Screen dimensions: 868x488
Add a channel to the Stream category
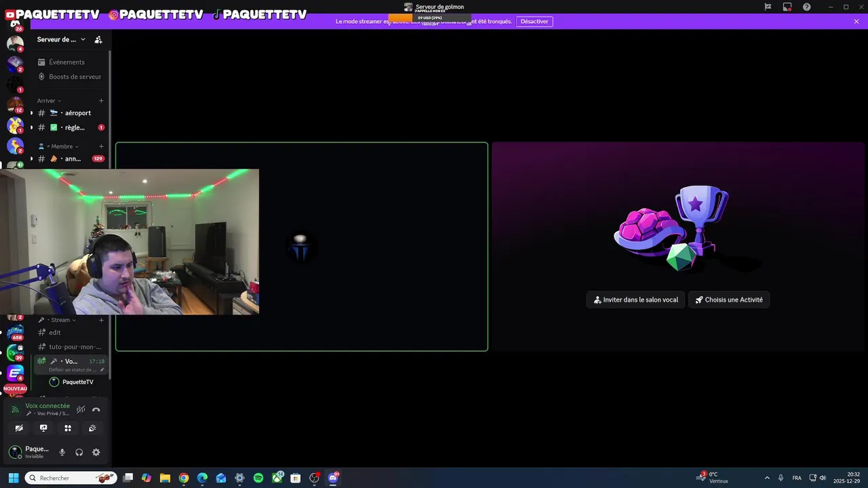pos(101,320)
